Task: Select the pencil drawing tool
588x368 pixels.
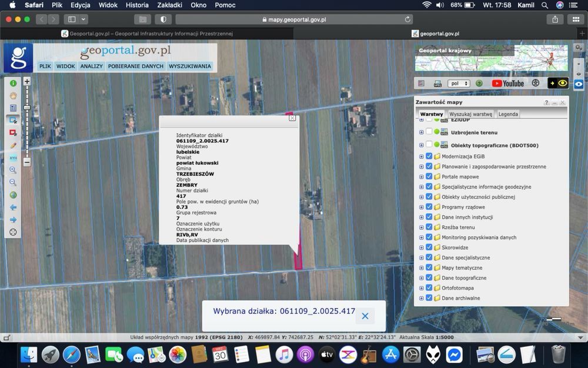Action: (13, 145)
